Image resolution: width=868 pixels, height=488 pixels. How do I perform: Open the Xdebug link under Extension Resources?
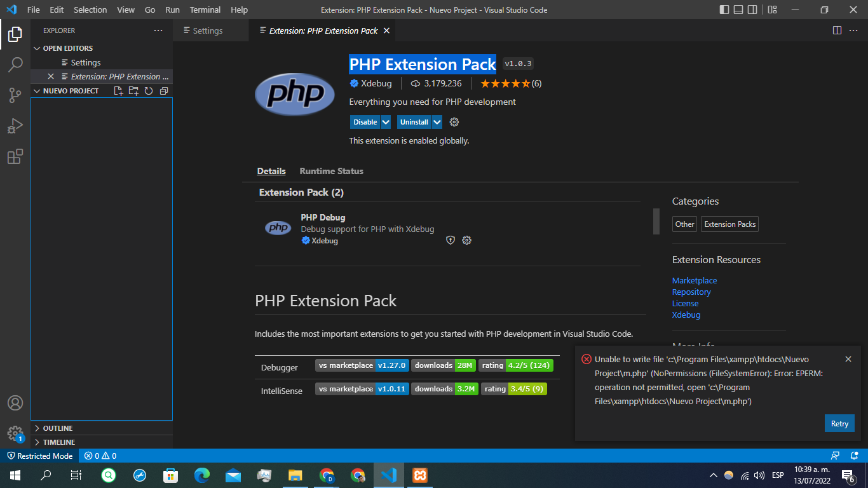(686, 315)
